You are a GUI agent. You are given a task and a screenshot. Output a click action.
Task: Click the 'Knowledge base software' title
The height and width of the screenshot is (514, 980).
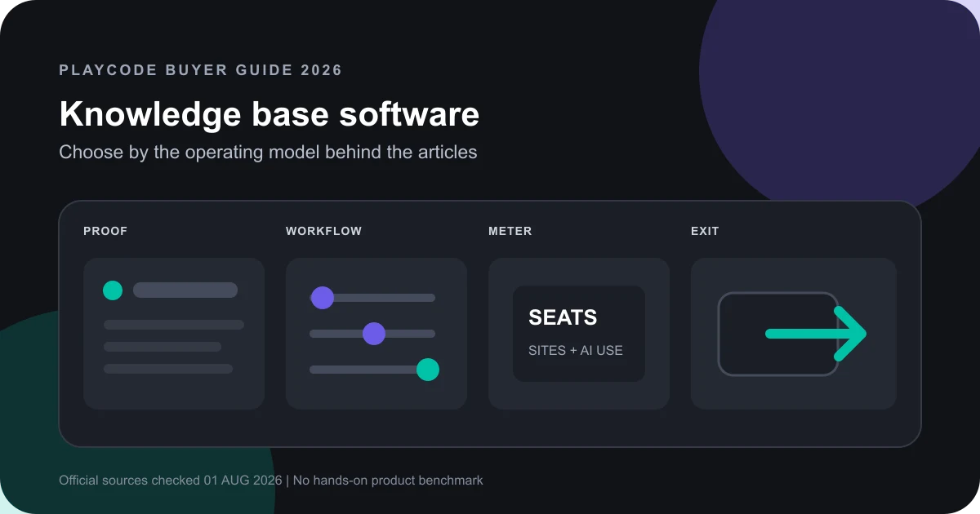[269, 114]
